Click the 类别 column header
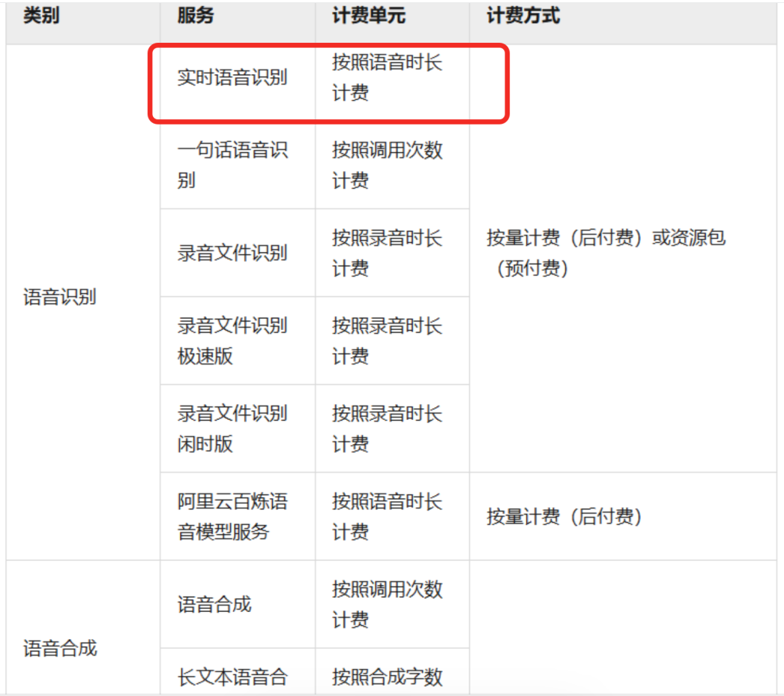The height and width of the screenshot is (696, 784). [41, 16]
